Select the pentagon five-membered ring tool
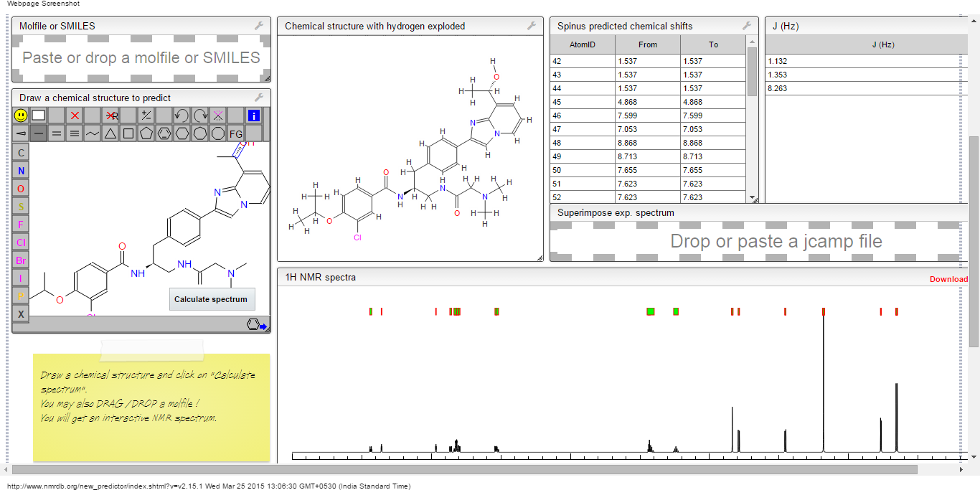This screenshot has height=490, width=980. 146,133
